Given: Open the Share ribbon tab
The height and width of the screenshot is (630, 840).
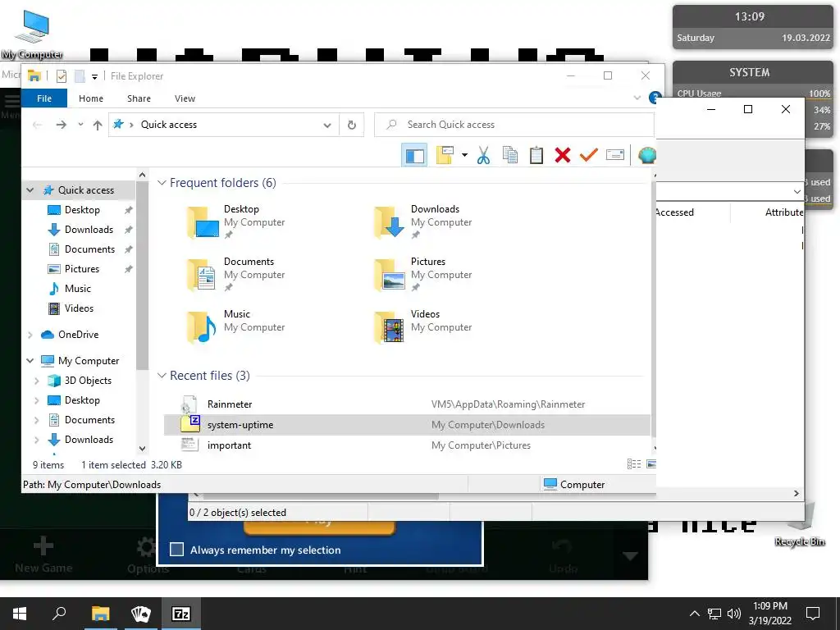Looking at the screenshot, I should [x=139, y=98].
